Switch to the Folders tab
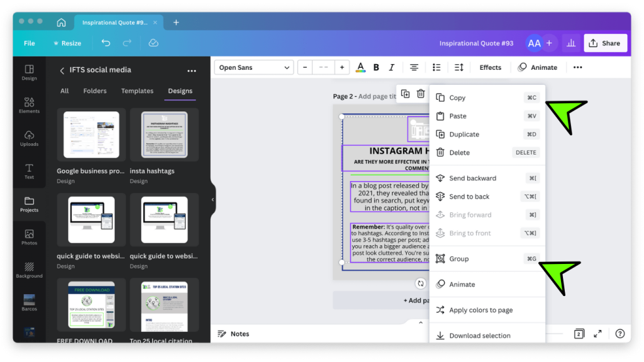This screenshot has width=644, height=362. [95, 90]
